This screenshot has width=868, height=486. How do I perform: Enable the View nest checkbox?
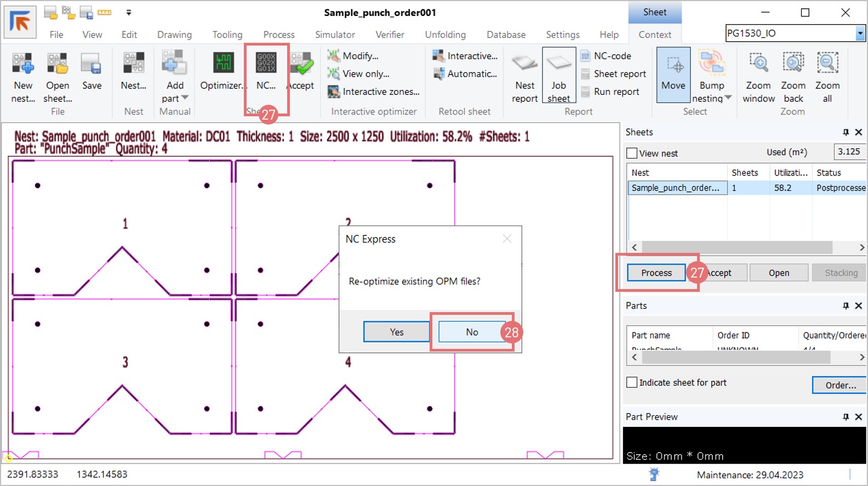coord(632,154)
